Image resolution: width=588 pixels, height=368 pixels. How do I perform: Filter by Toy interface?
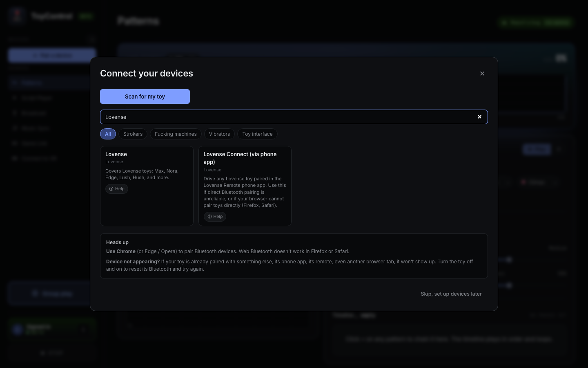coord(257,134)
